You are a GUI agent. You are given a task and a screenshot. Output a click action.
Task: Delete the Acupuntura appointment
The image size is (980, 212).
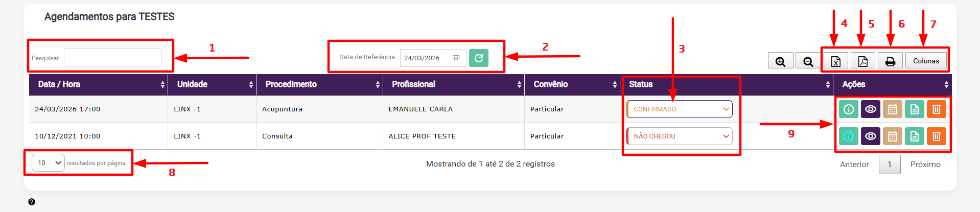[936, 109]
